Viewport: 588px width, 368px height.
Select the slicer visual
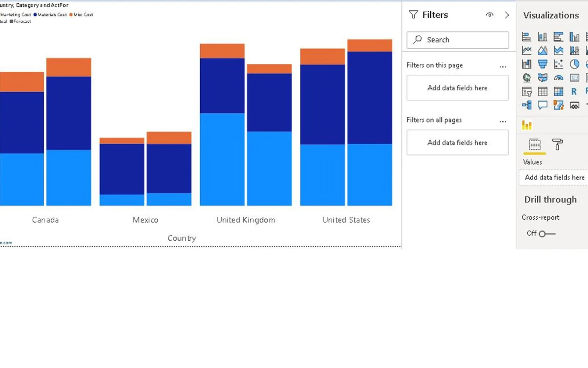click(x=527, y=92)
